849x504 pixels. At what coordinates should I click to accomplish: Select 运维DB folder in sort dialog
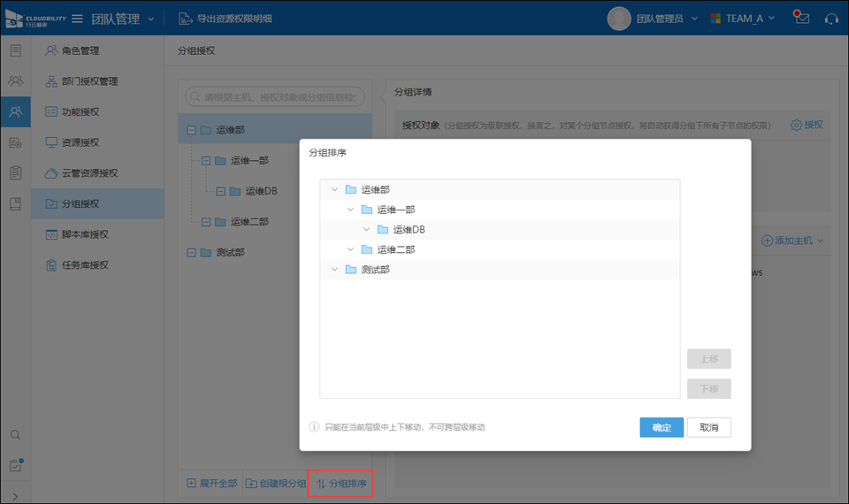click(409, 230)
